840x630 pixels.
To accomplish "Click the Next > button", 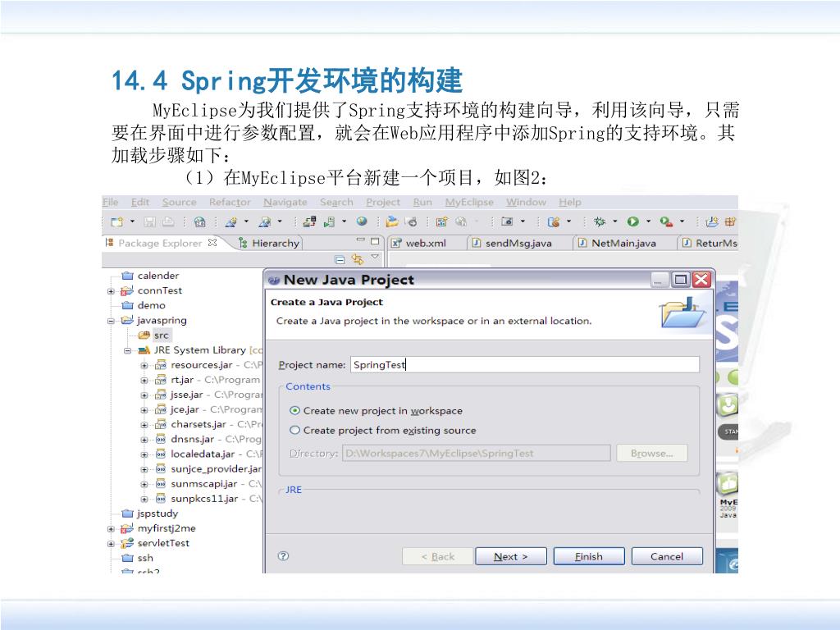I will [x=510, y=557].
